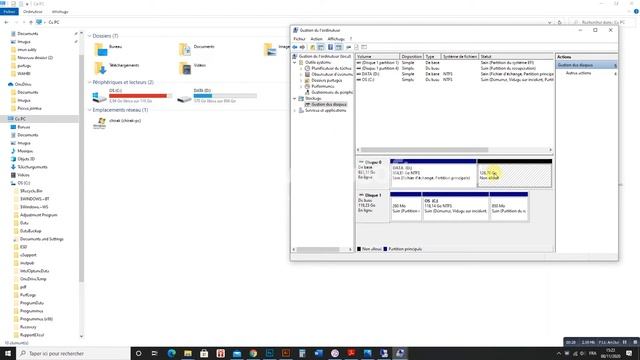Select the OS (C:) row in volume list
The height and width of the screenshot is (360, 640).
click(455, 80)
